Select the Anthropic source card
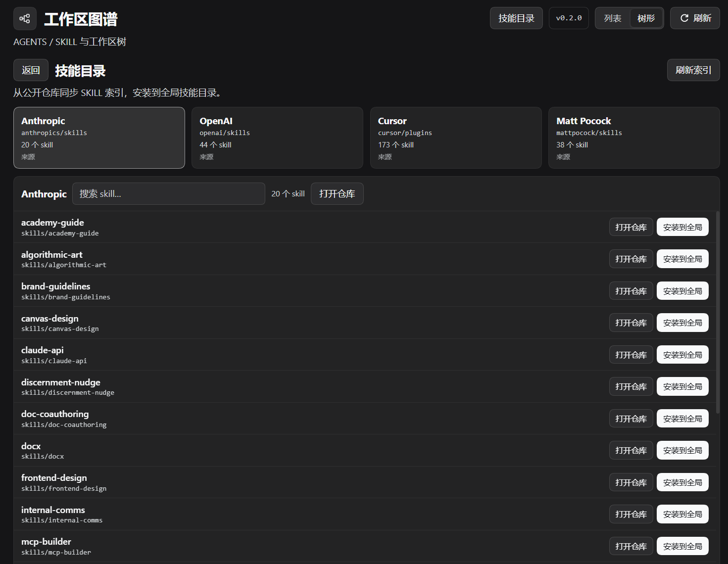The image size is (728, 564). click(x=99, y=138)
